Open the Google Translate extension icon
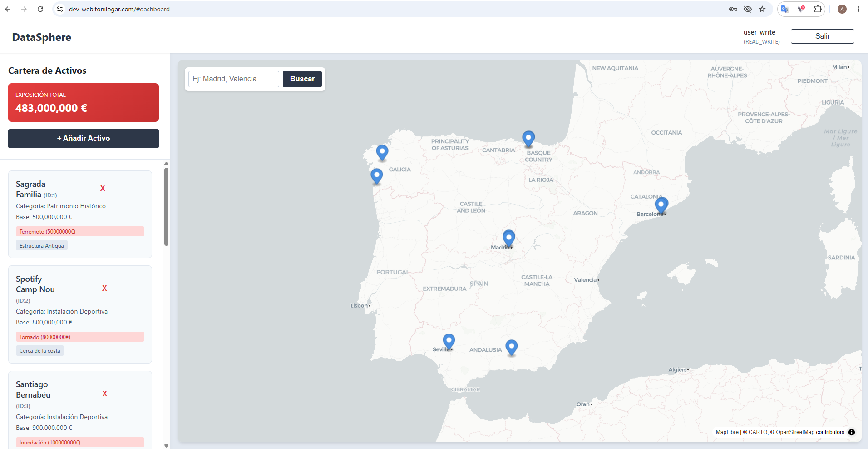This screenshot has height=449, width=868. click(784, 9)
